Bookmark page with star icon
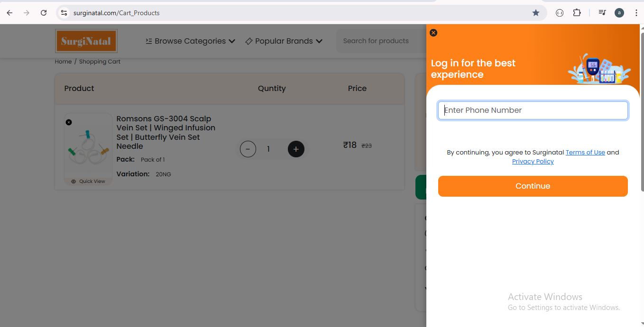The height and width of the screenshot is (327, 644). pos(536,13)
